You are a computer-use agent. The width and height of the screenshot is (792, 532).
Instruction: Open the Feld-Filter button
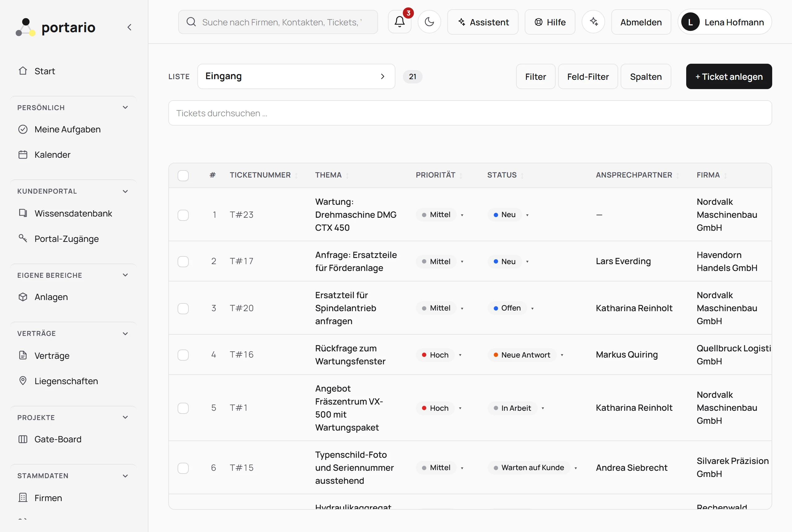588,76
